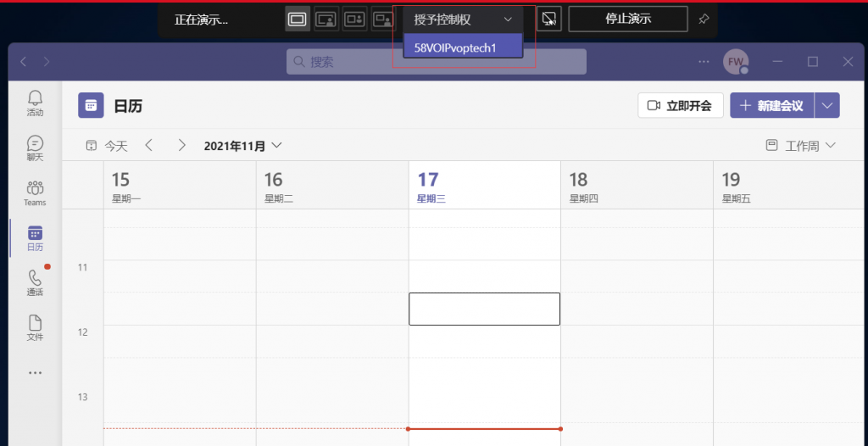
Task: Open the FW profile avatar
Action: click(736, 62)
